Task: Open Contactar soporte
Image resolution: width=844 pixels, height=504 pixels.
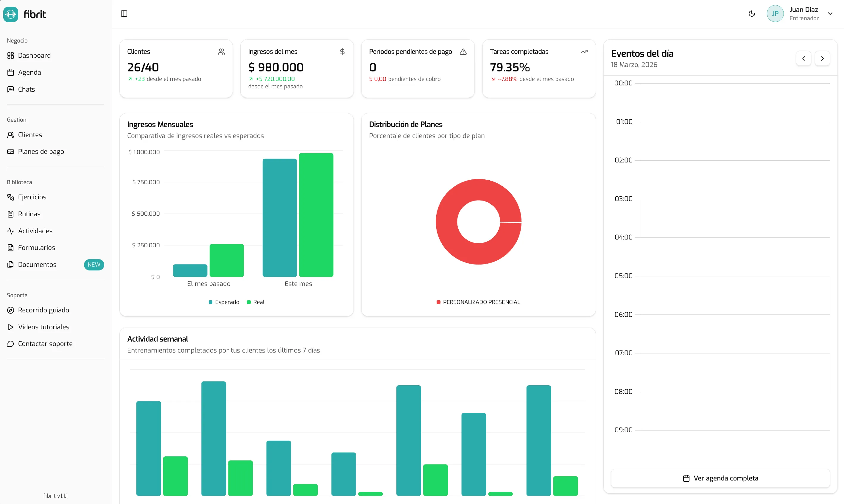Action: [45, 344]
